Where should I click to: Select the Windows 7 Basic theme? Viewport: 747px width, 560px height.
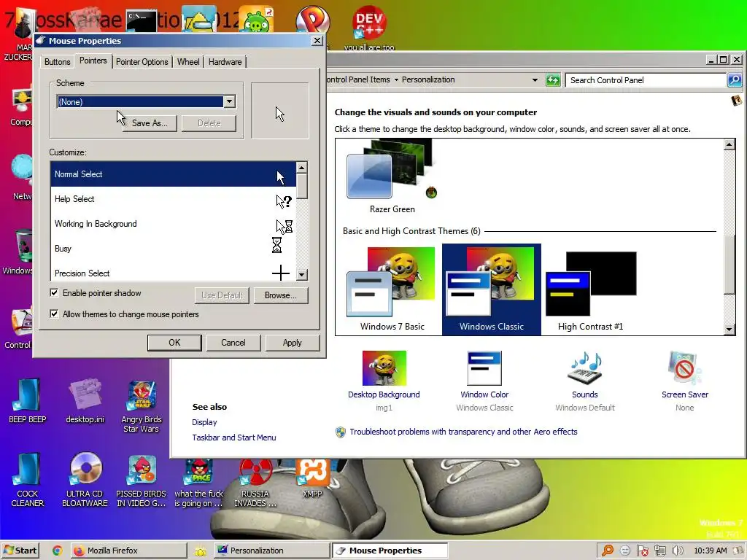pyautogui.click(x=392, y=289)
